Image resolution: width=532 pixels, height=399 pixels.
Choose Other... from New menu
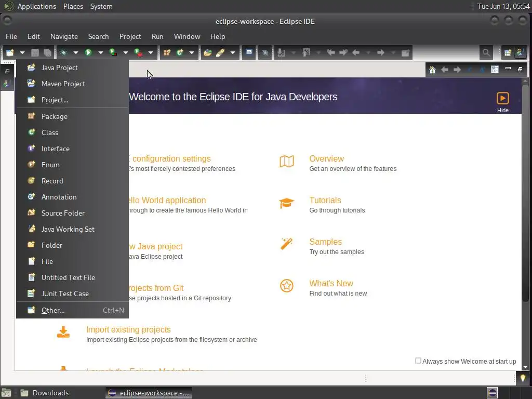click(72, 310)
